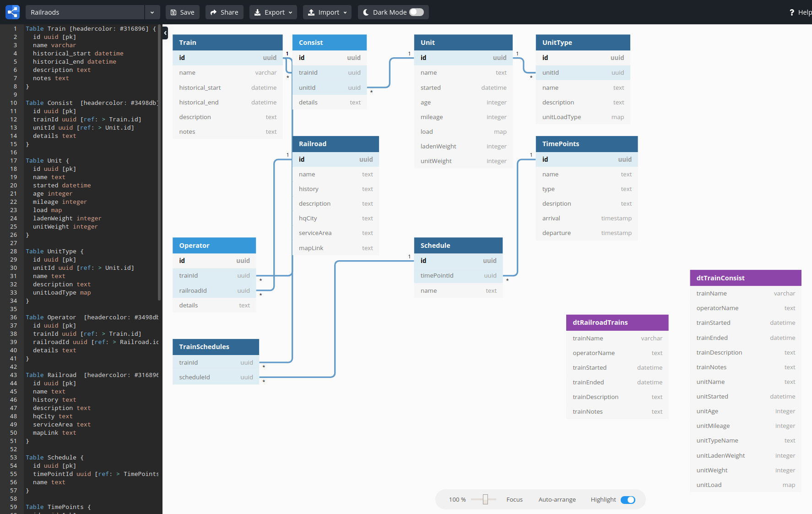Click the departure row in TimePoints table

587,233
